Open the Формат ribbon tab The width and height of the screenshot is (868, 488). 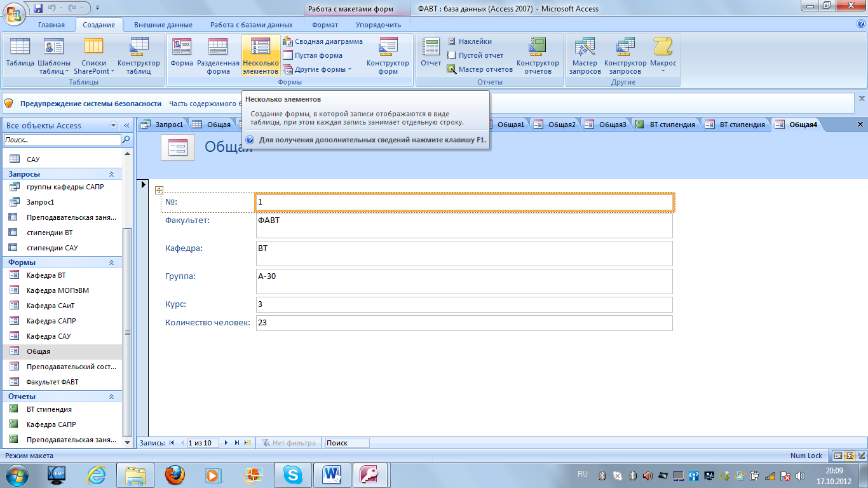coord(325,25)
